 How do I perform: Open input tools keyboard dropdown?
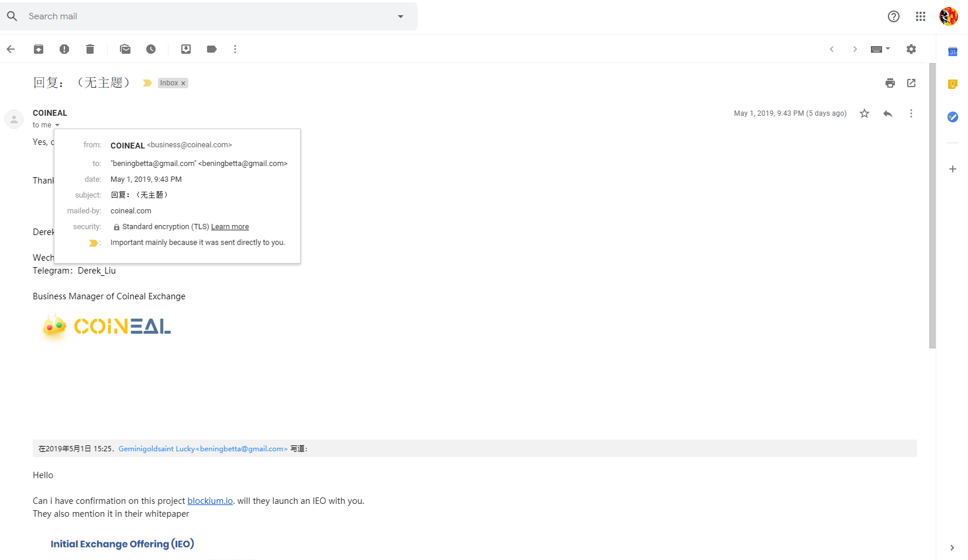point(880,49)
